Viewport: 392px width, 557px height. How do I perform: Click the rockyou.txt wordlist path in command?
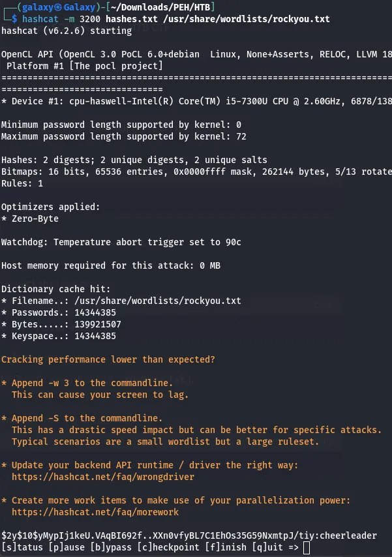click(x=247, y=19)
